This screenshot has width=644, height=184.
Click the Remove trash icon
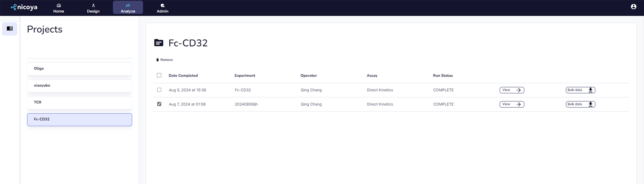pyautogui.click(x=158, y=60)
